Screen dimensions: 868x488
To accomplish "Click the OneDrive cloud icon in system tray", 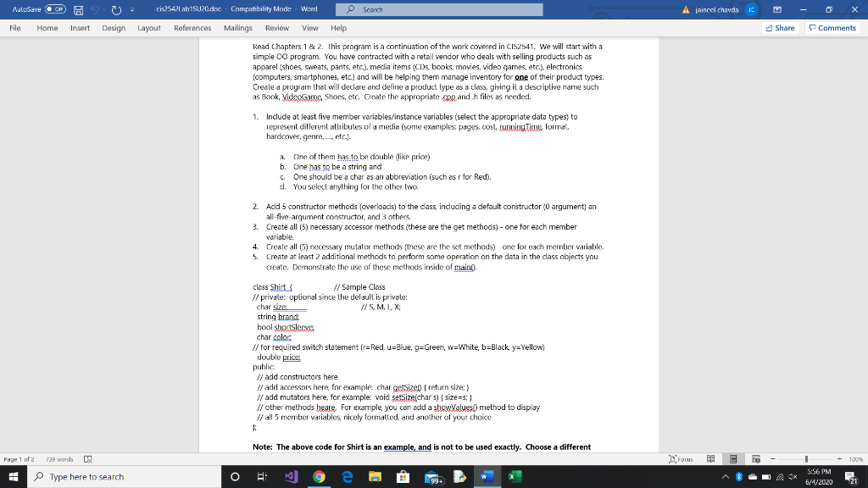I will click(753, 477).
